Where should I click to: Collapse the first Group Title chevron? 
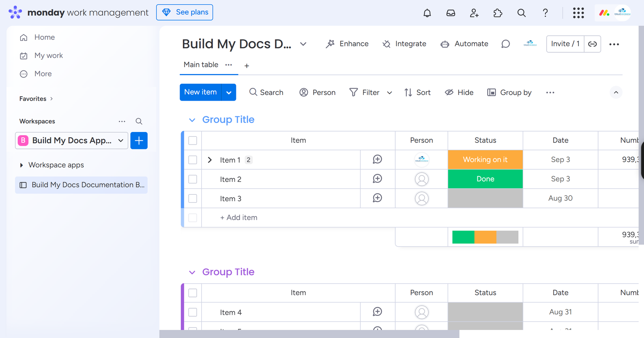192,120
